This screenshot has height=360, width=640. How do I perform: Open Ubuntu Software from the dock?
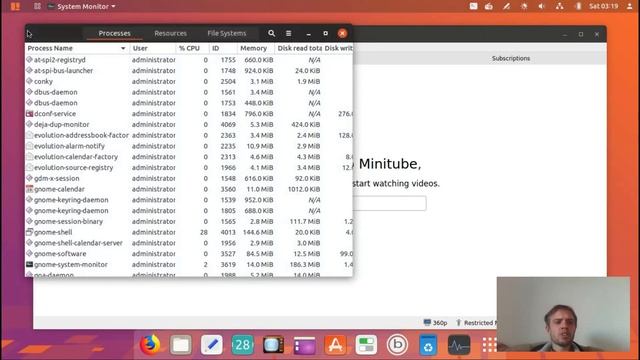coord(335,345)
